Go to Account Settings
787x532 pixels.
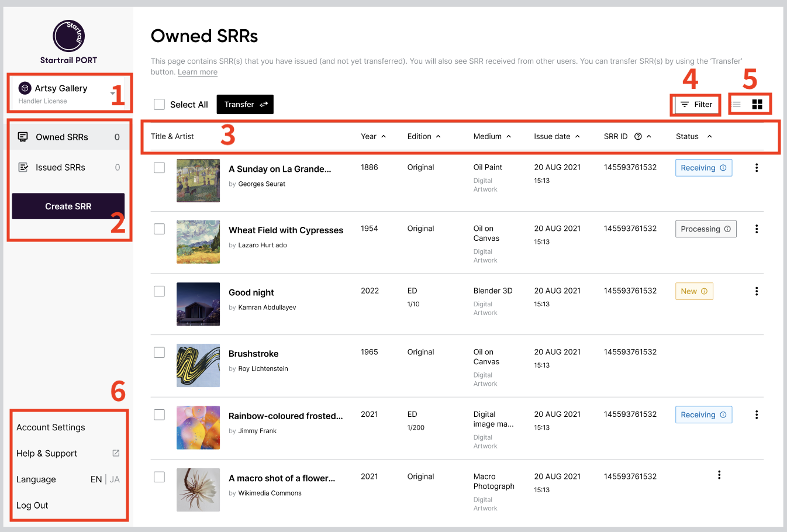(51, 427)
